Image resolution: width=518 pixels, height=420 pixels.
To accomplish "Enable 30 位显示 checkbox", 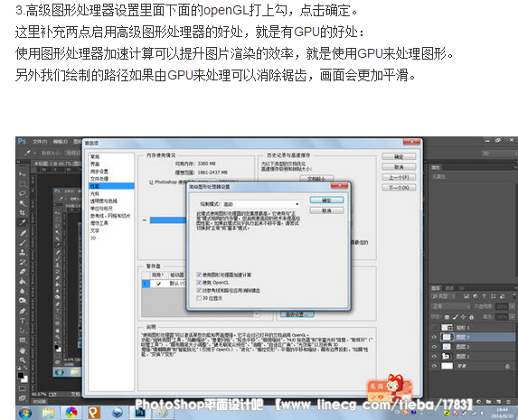I will [x=199, y=298].
